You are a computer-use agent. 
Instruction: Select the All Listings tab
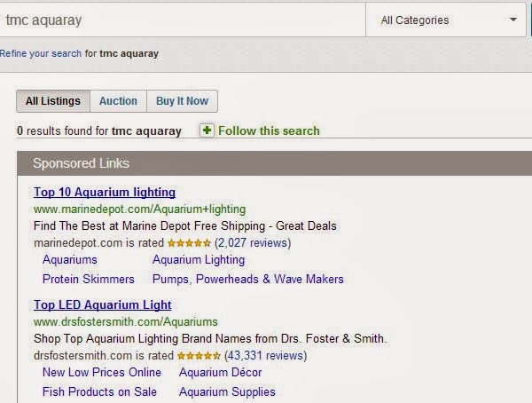tap(53, 101)
